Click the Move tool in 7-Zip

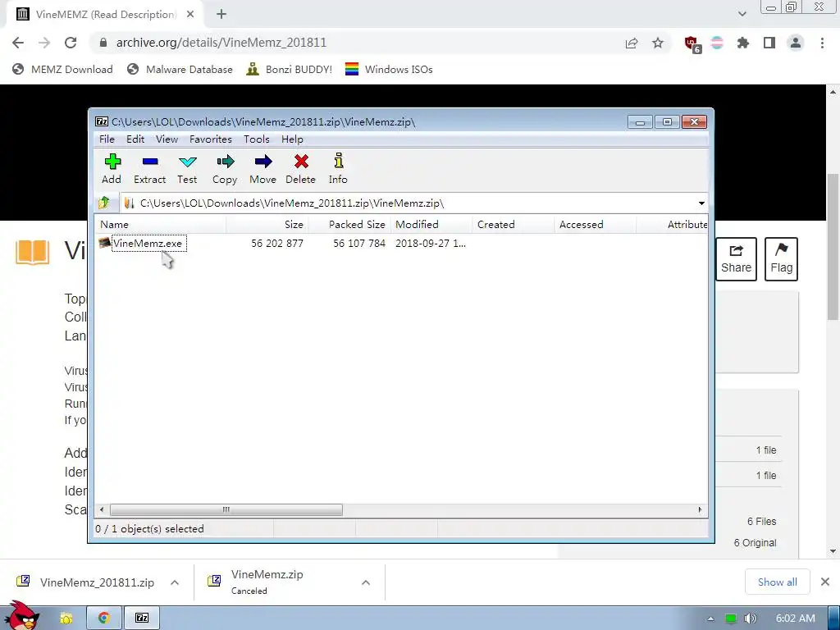click(262, 169)
